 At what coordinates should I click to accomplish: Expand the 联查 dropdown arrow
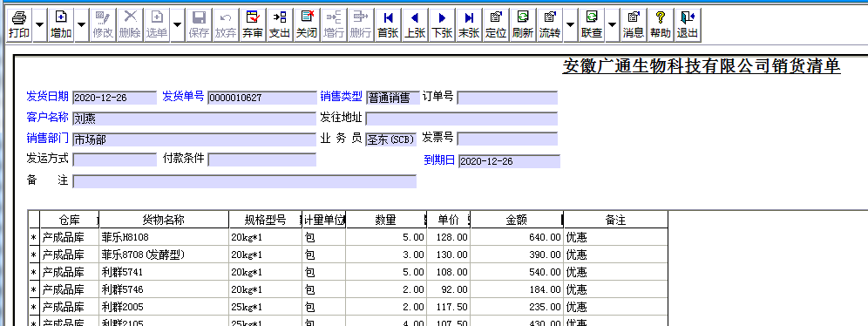613,25
